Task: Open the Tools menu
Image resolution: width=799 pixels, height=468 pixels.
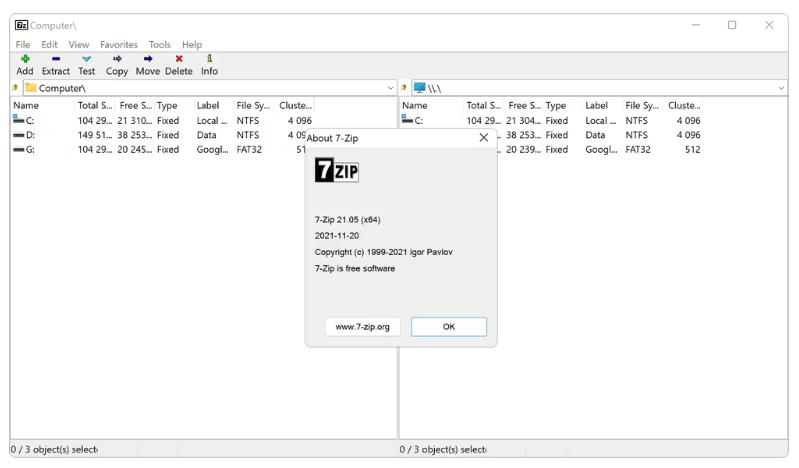Action: (160, 44)
